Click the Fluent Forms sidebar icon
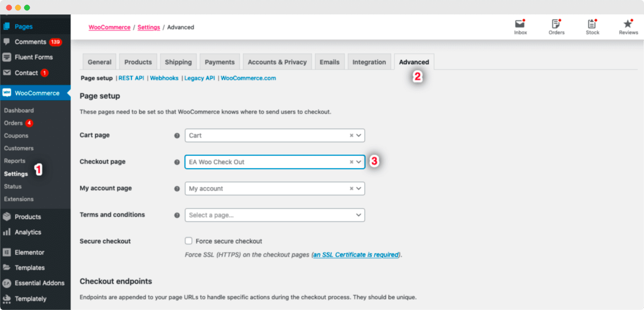The width and height of the screenshot is (644, 310). point(8,57)
